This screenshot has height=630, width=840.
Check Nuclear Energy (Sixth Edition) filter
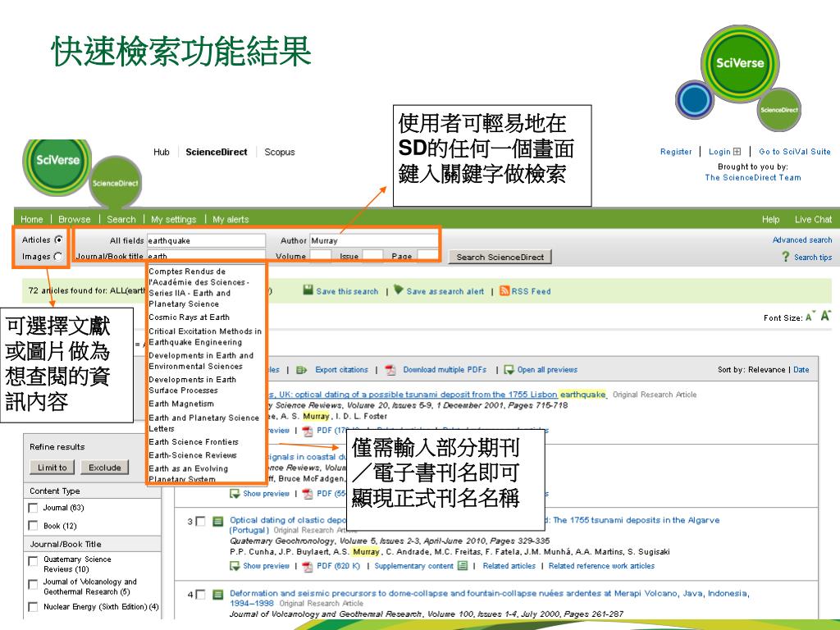(x=33, y=606)
